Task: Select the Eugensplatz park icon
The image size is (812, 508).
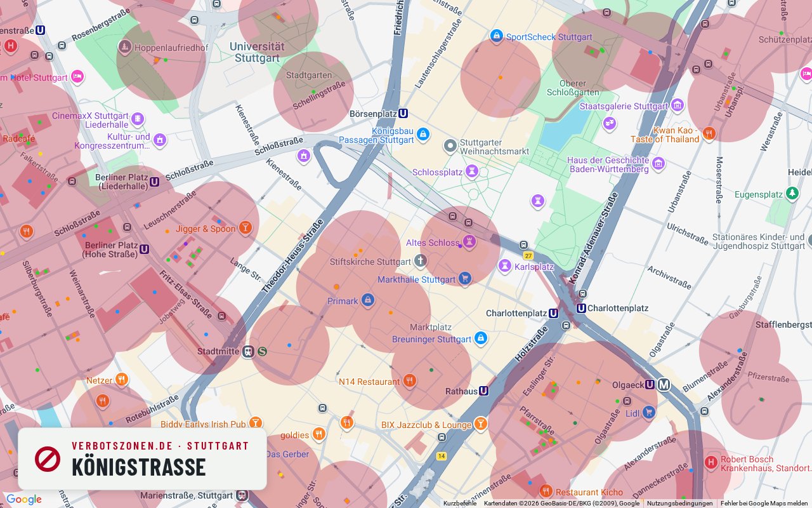Action: [792, 193]
